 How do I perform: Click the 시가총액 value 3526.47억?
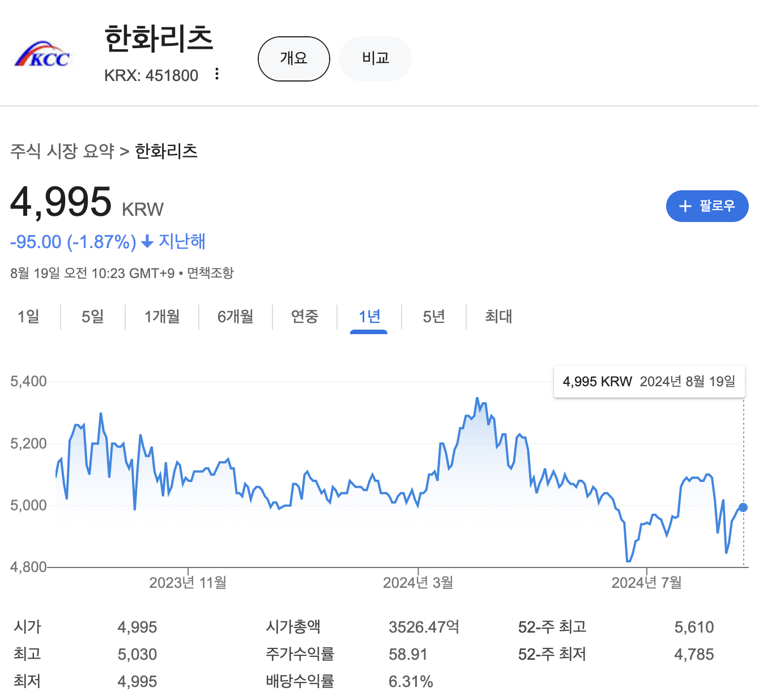tap(424, 627)
